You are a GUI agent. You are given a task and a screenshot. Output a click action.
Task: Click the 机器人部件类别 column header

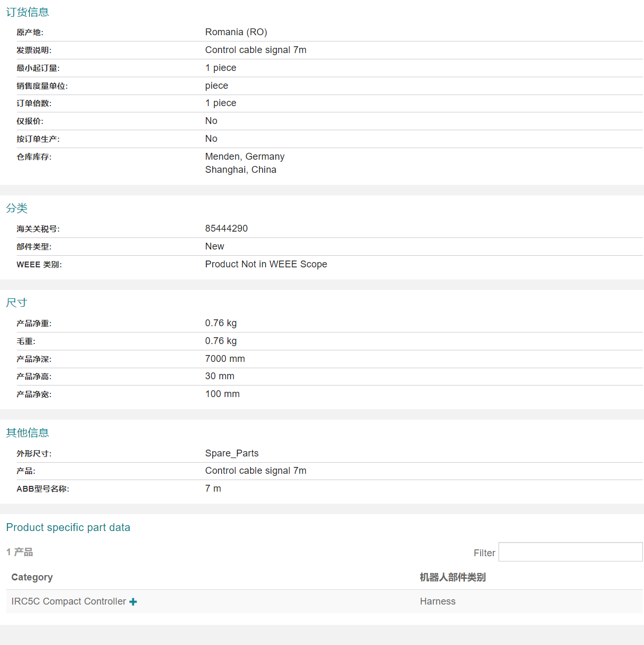coord(452,577)
